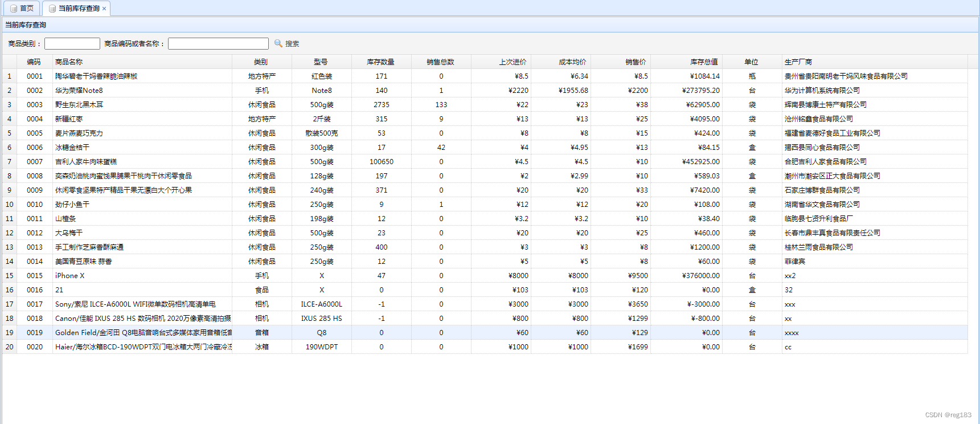Image resolution: width=980 pixels, height=424 pixels.
Task: Click category cell 音箱
Action: coord(262,332)
